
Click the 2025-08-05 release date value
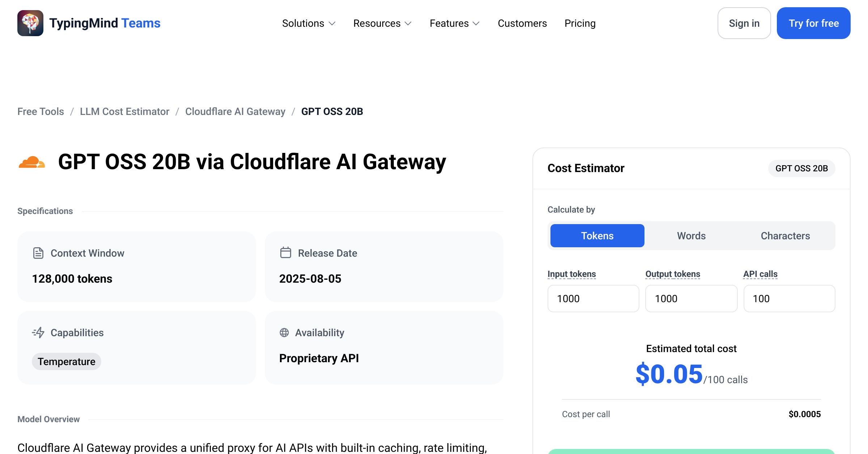pos(310,279)
